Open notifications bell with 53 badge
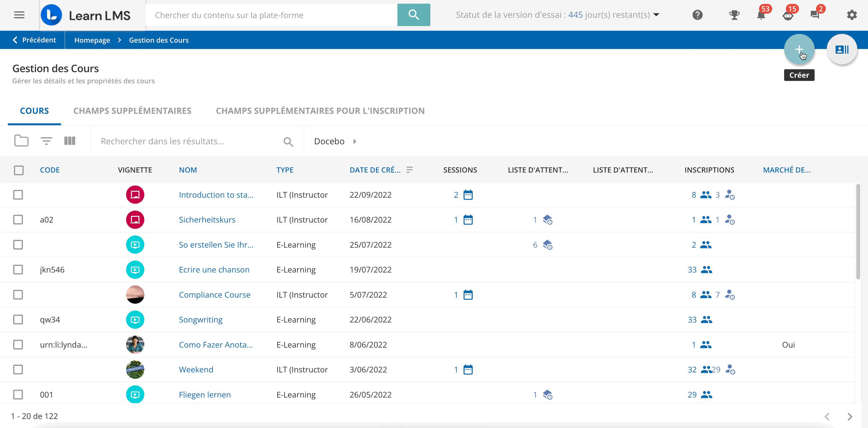 click(761, 15)
